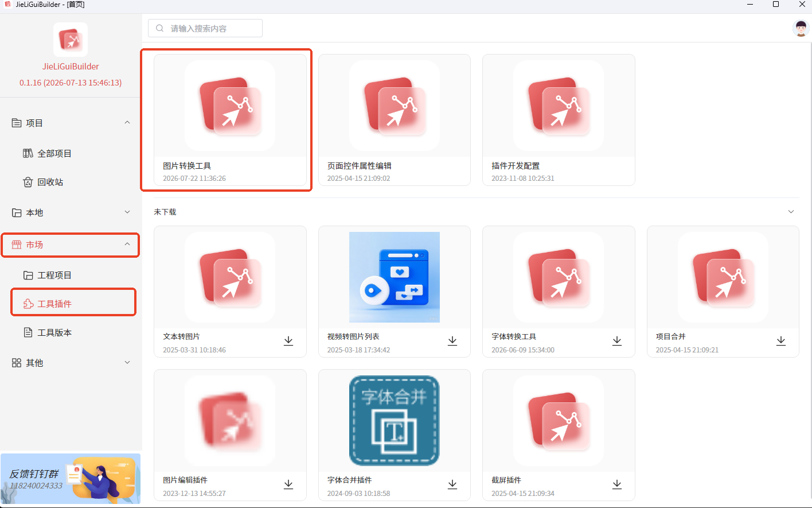Open the 页面控件属性编辑 plugin thumbnail
This screenshot has width=812, height=508.
click(x=395, y=106)
